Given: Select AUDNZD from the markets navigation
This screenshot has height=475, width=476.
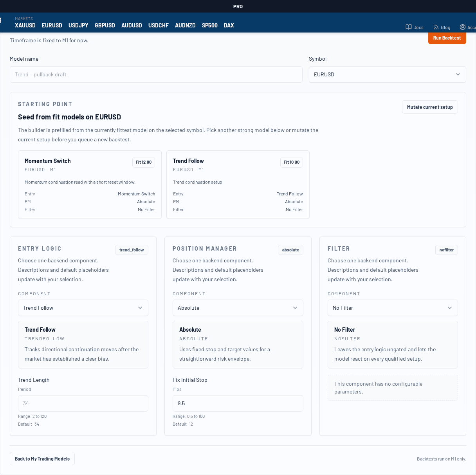Looking at the screenshot, I should 185,25.
